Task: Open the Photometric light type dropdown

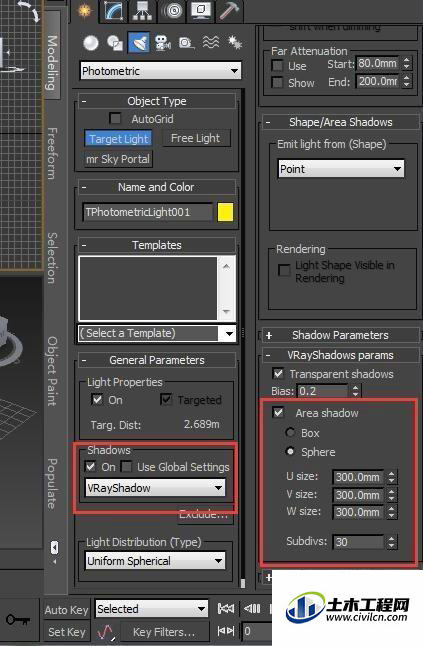Action: pyautogui.click(x=160, y=71)
